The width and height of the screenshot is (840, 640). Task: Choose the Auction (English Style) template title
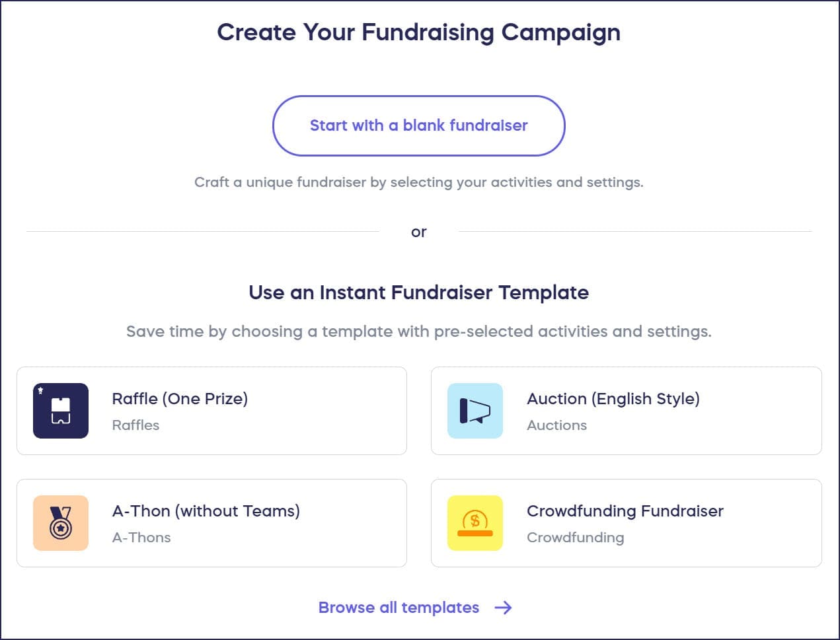tap(613, 399)
